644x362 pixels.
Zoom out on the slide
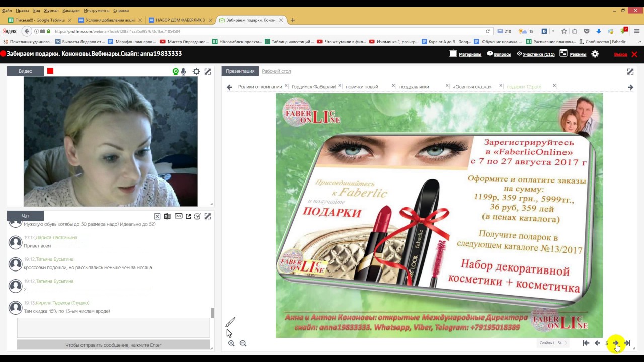pos(243,343)
